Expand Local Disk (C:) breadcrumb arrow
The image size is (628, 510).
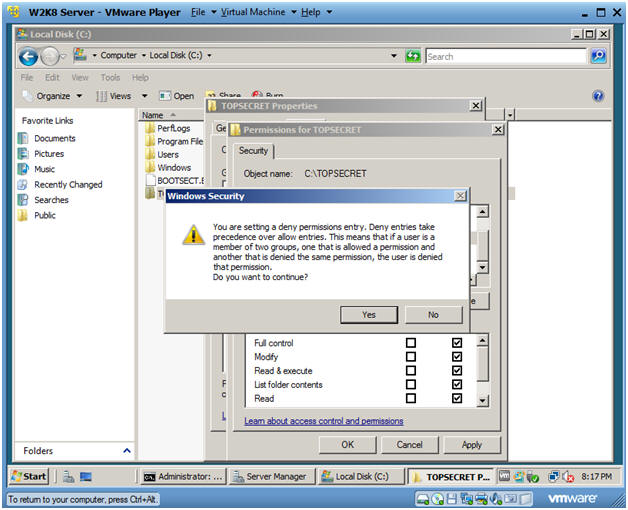pyautogui.click(x=209, y=55)
